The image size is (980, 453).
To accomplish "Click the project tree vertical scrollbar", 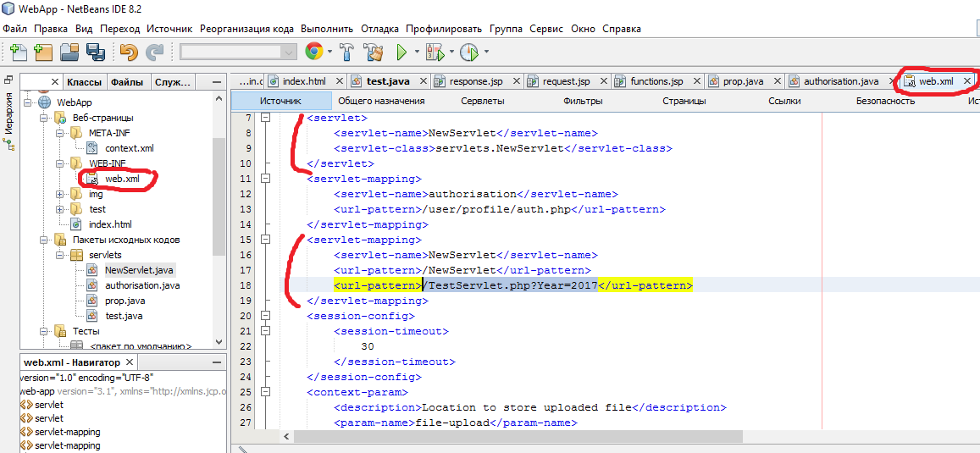I will pos(219,196).
